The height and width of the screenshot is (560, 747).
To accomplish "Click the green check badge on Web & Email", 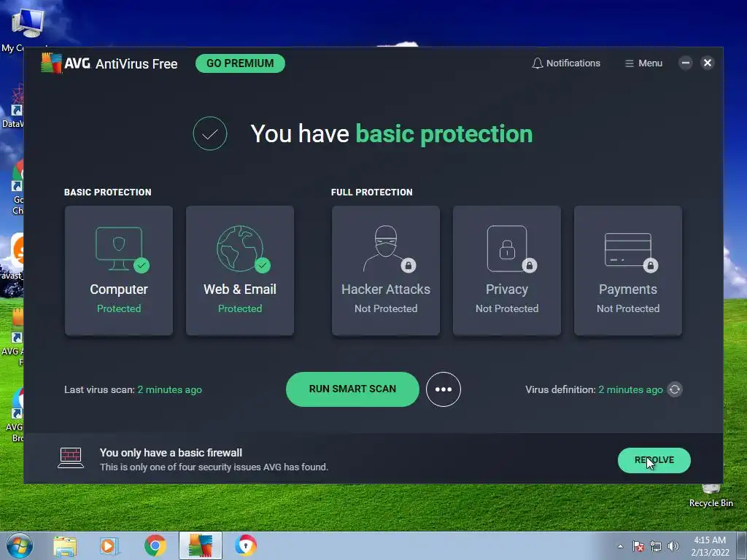I will [x=263, y=265].
